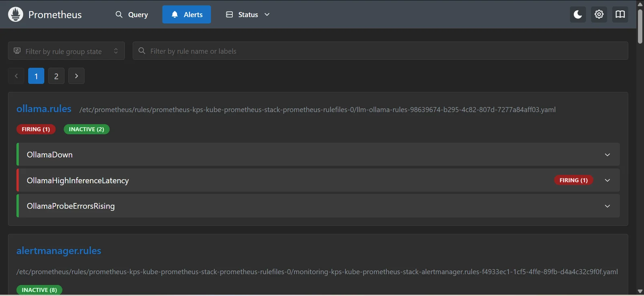
Task: Click the OllamaProbeErrorsRising rule name text
Action: pos(71,206)
